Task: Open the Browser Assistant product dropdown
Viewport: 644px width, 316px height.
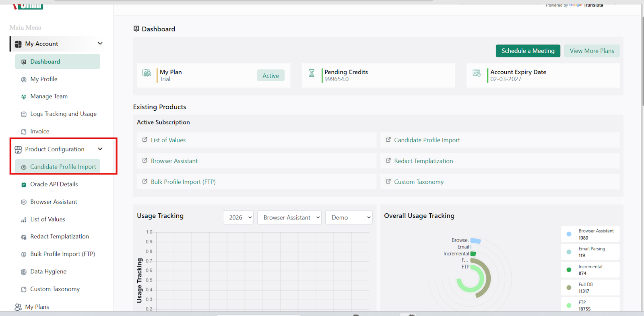Action: click(289, 217)
